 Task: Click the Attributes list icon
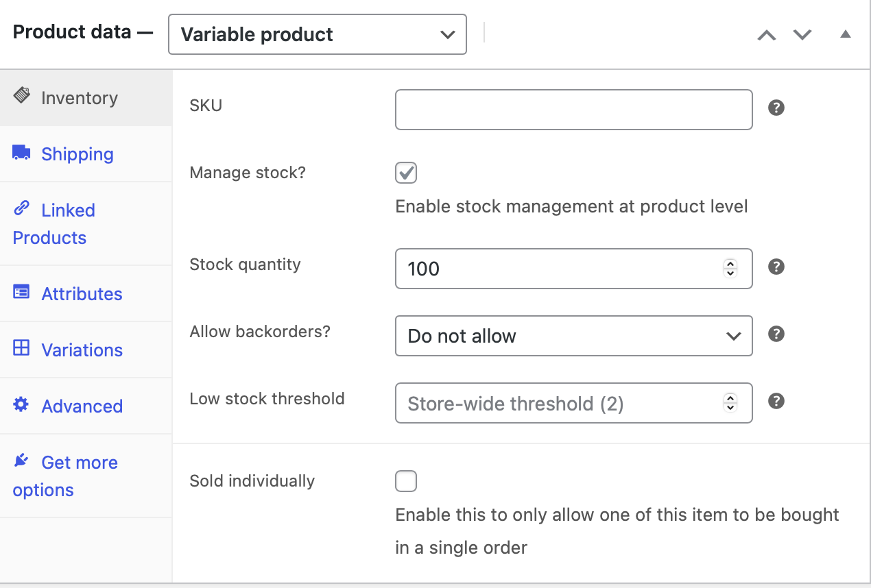coord(22,292)
